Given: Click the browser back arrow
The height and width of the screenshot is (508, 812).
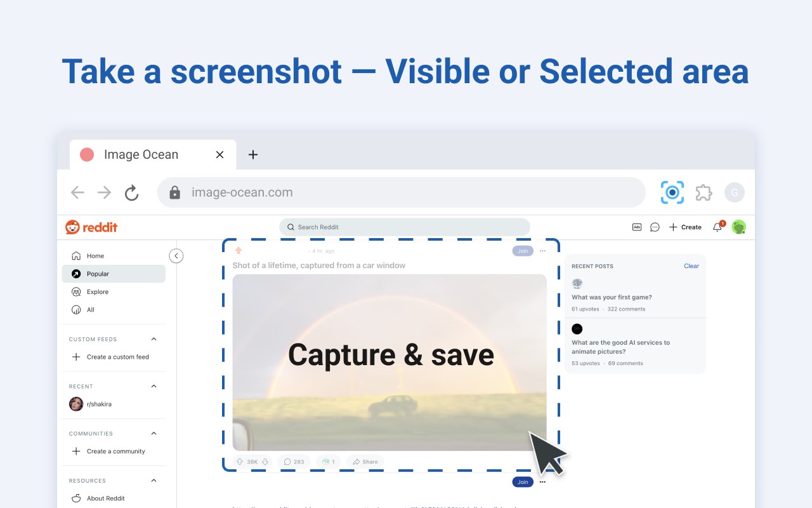Looking at the screenshot, I should (77, 192).
